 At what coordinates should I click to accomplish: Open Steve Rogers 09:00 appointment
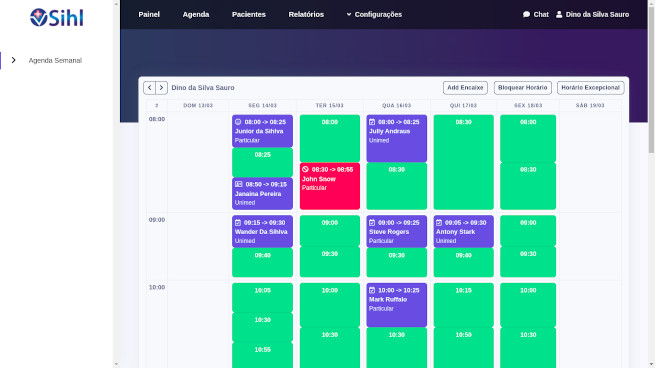[x=396, y=231]
